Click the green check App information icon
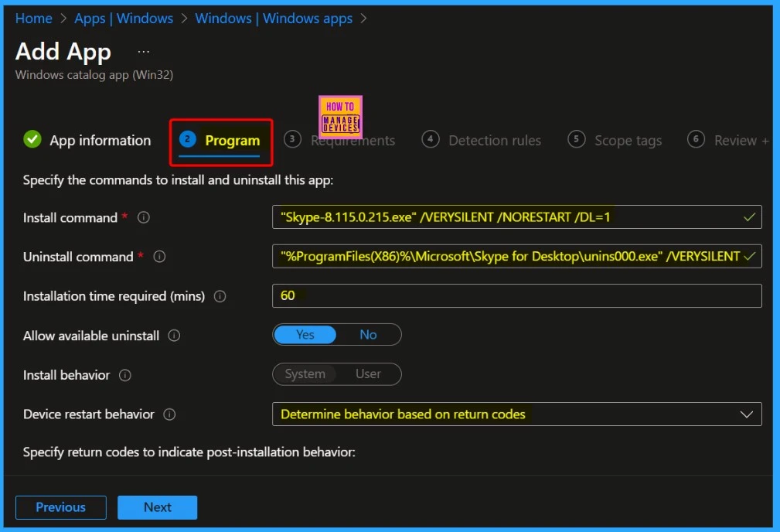 tap(32, 139)
